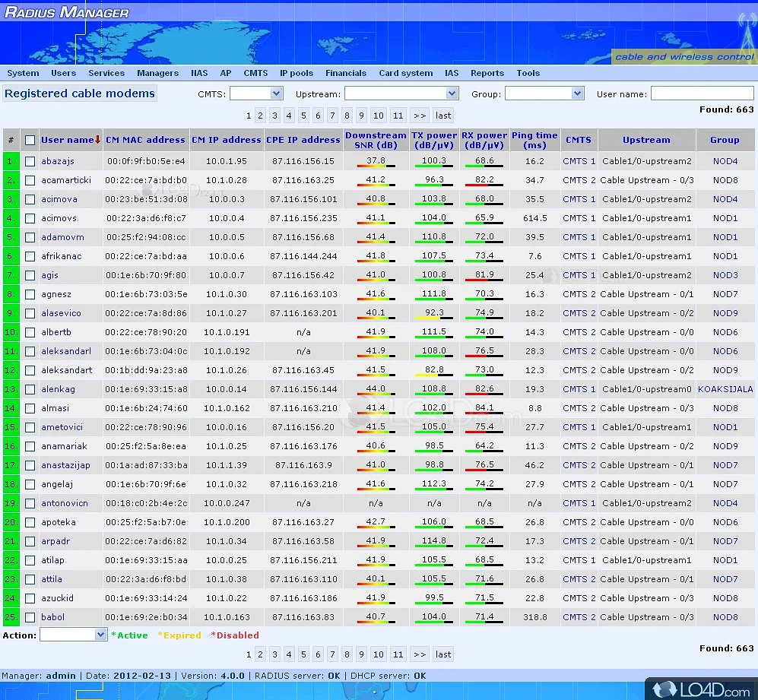
Task: Click the >> next pages button at top
Action: tap(419, 116)
